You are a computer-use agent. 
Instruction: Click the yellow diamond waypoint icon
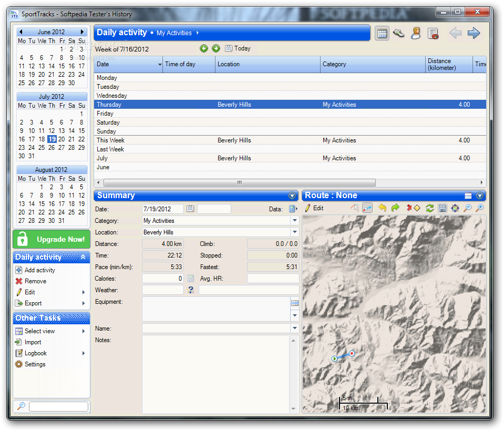(x=417, y=208)
